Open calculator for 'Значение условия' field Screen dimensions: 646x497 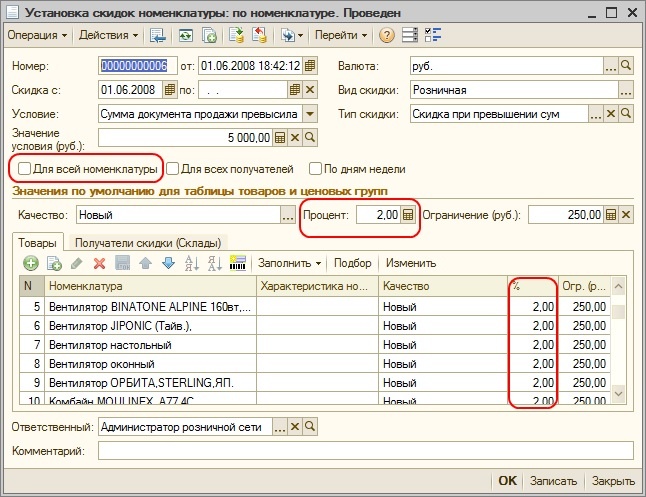click(x=280, y=138)
